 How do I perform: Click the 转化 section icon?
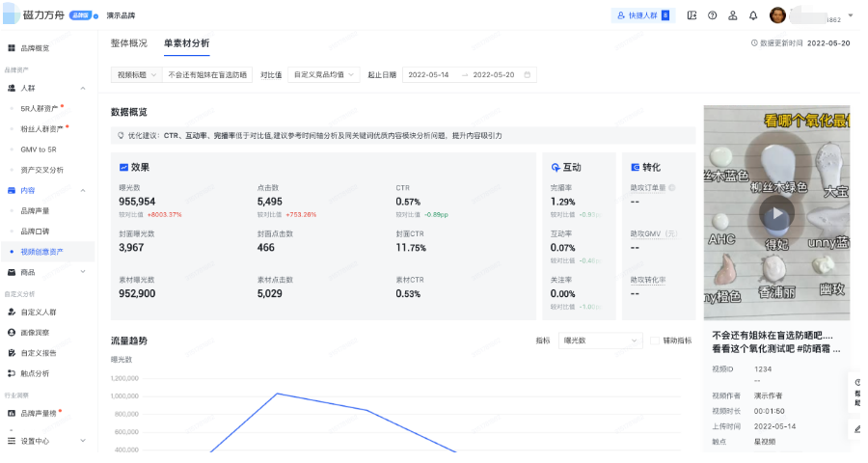coord(635,167)
